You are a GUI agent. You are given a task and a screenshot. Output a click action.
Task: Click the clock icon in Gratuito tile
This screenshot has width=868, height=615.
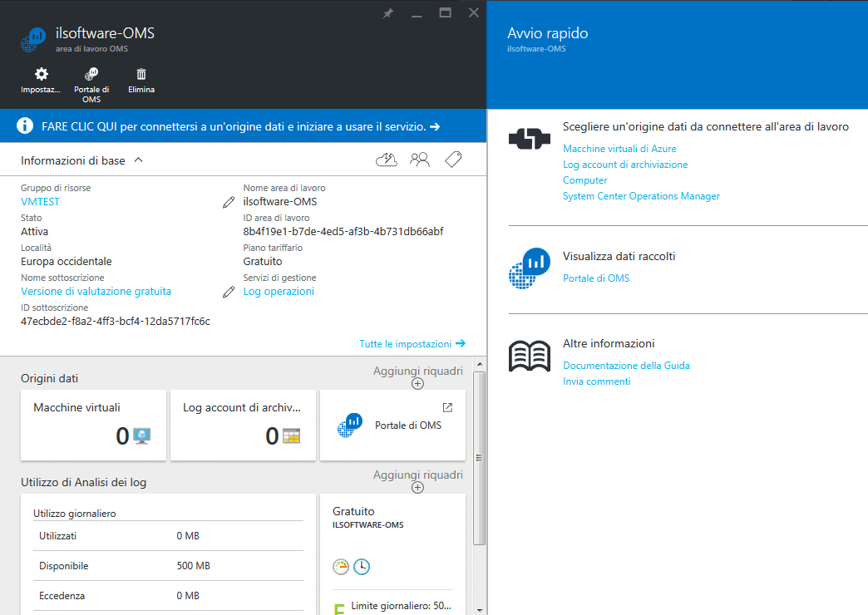[x=362, y=566]
